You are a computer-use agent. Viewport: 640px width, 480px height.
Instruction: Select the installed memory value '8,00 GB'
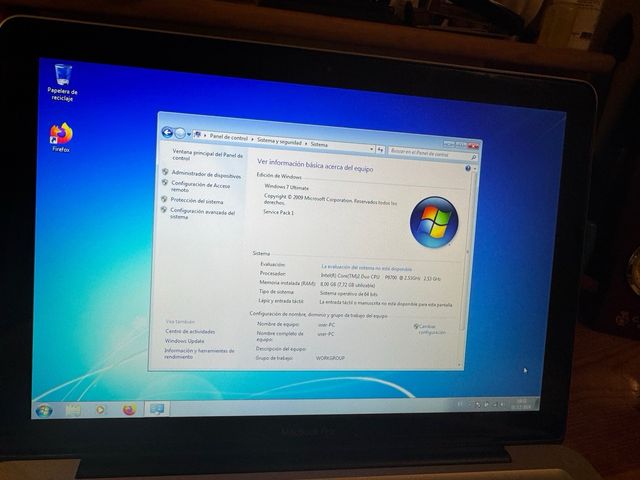[330, 284]
